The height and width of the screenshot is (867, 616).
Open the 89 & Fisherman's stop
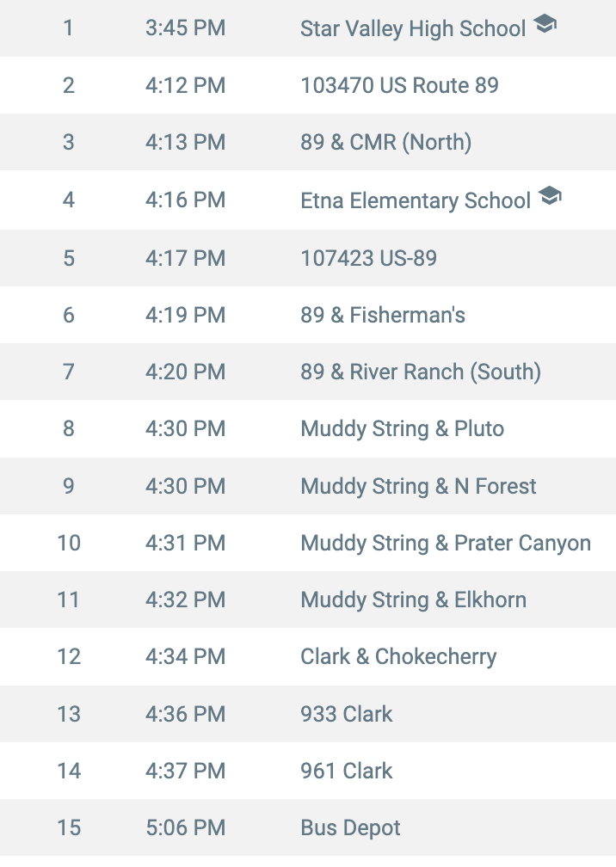[383, 315]
